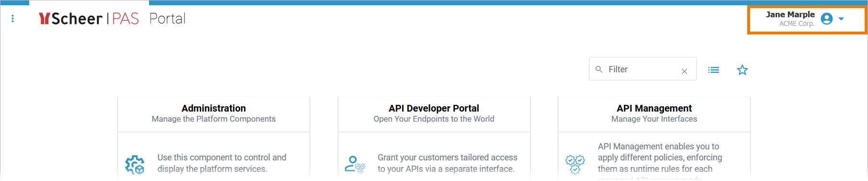868x181 pixels.
Task: Click the Jane Marple user name
Action: pos(790,14)
